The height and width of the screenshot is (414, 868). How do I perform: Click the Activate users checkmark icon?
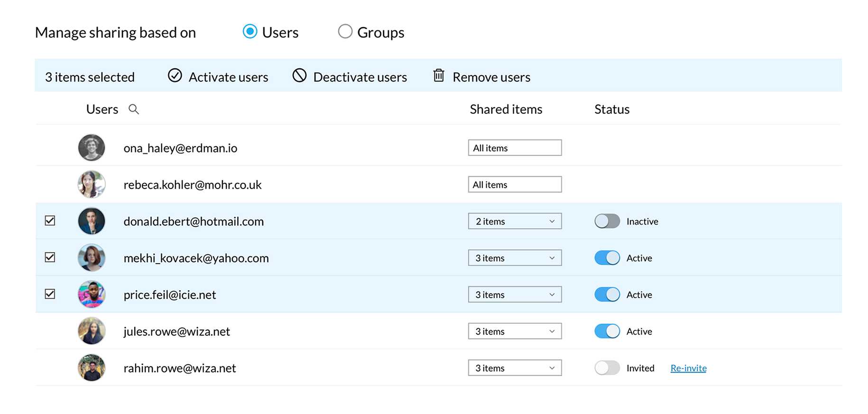coord(175,76)
